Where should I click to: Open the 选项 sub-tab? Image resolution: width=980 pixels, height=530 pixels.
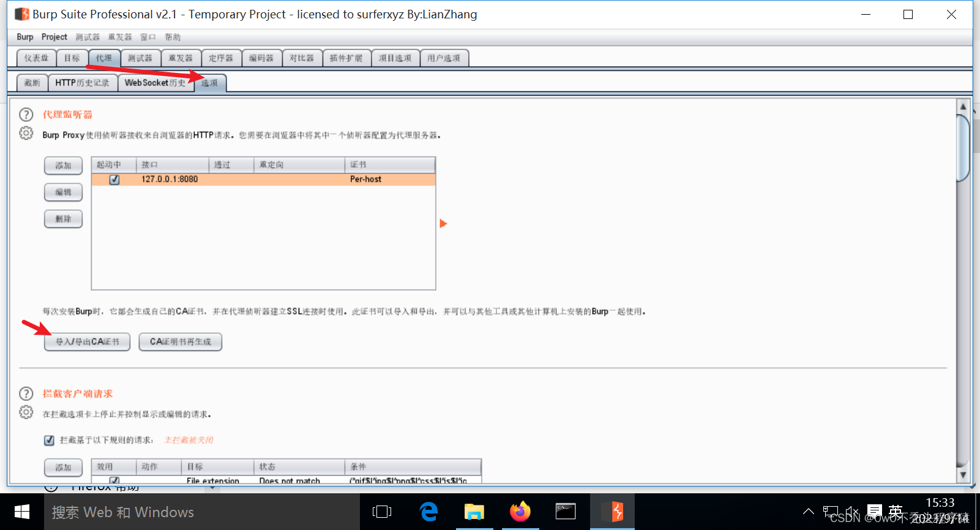(210, 83)
